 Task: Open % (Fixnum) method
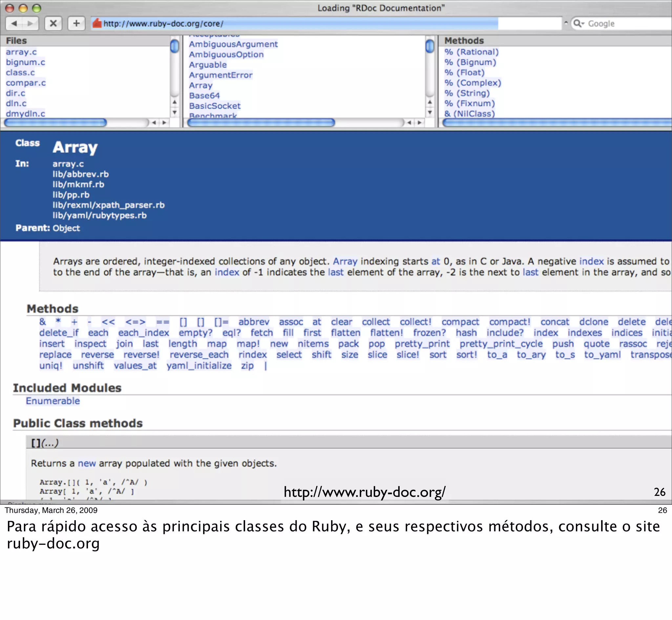[470, 103]
